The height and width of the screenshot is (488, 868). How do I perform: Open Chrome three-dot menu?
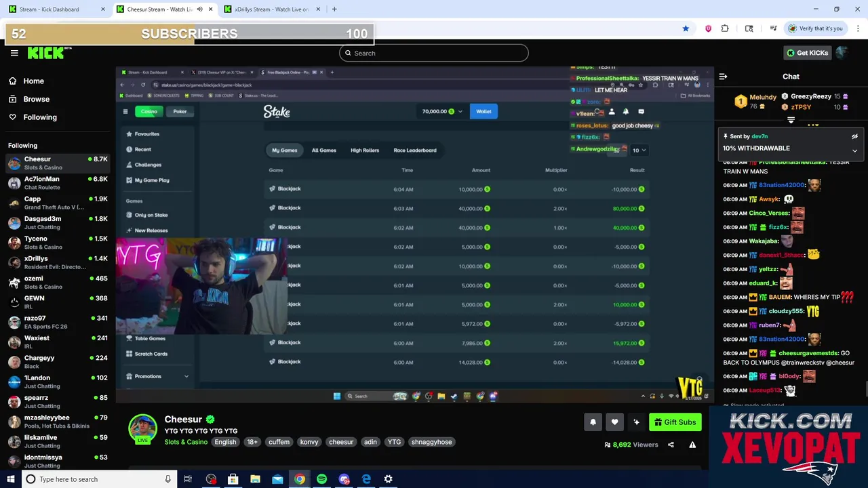[x=859, y=28]
